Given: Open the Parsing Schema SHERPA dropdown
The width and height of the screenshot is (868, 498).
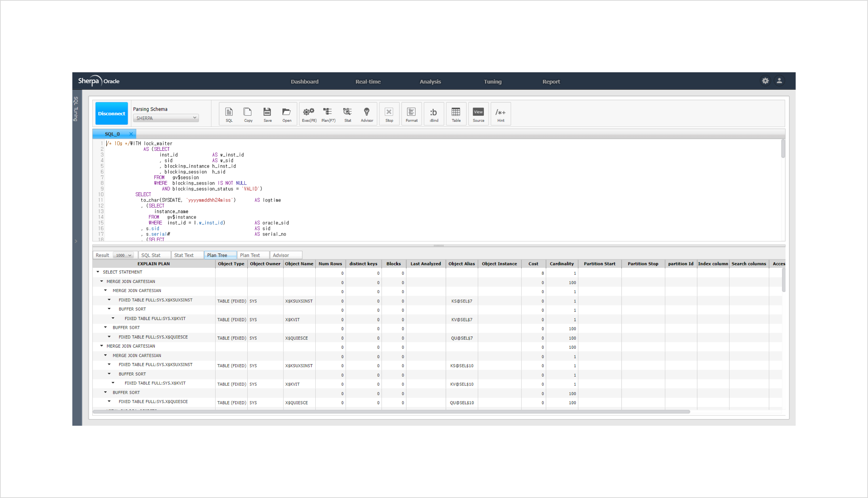Looking at the screenshot, I should coord(166,118).
